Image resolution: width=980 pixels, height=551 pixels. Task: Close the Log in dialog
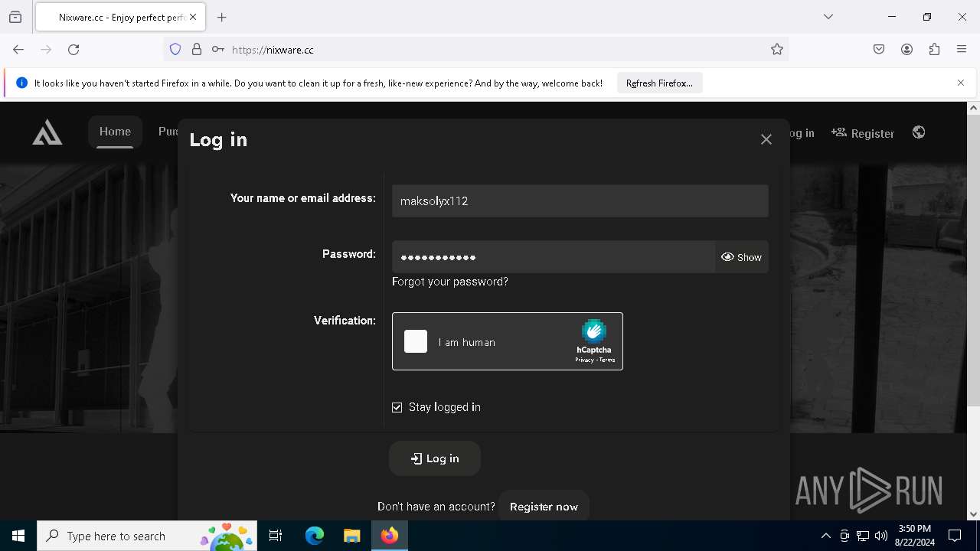766,139
